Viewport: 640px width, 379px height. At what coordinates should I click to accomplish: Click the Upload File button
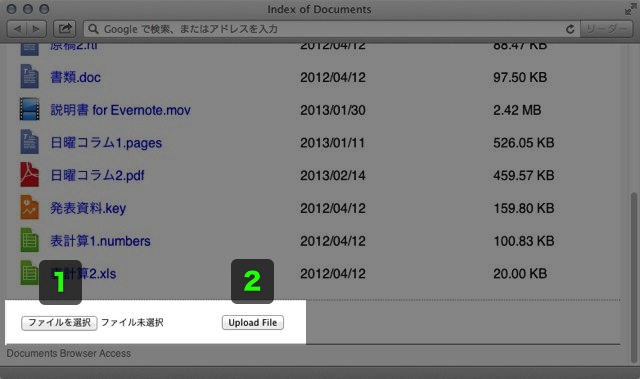pos(253,323)
